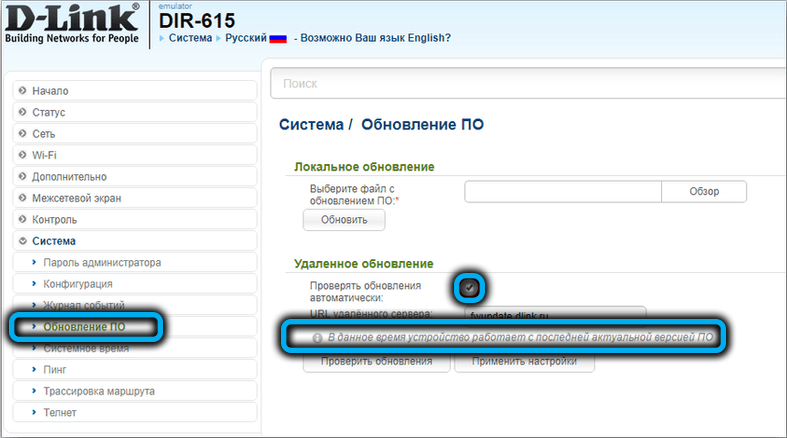
Task: Open Межсетевой экран section
Action: click(x=76, y=198)
